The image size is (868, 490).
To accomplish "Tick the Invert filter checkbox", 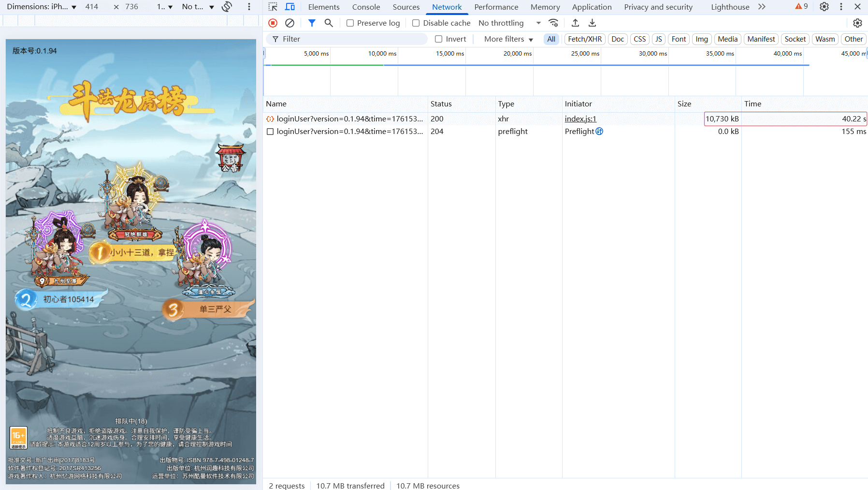I will (439, 39).
